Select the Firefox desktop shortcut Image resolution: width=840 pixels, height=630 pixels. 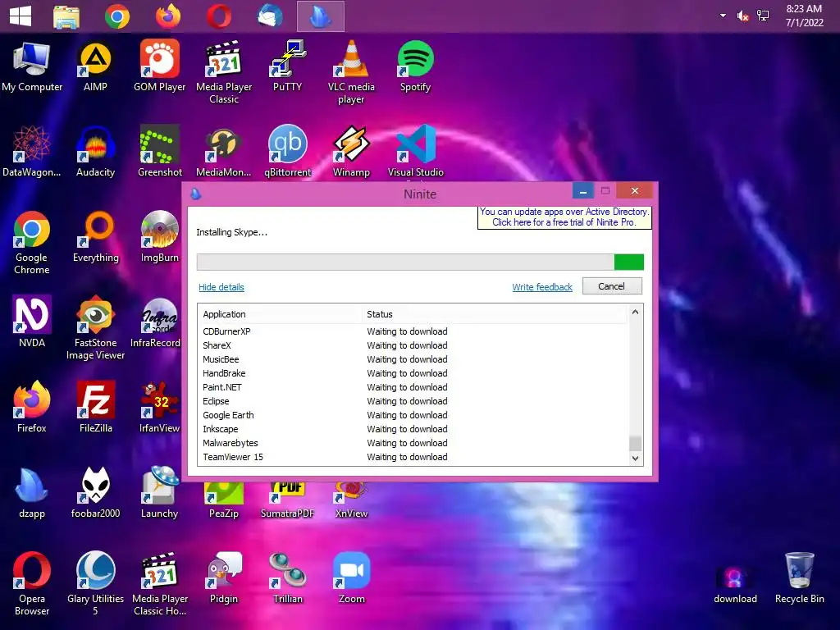[32, 407]
